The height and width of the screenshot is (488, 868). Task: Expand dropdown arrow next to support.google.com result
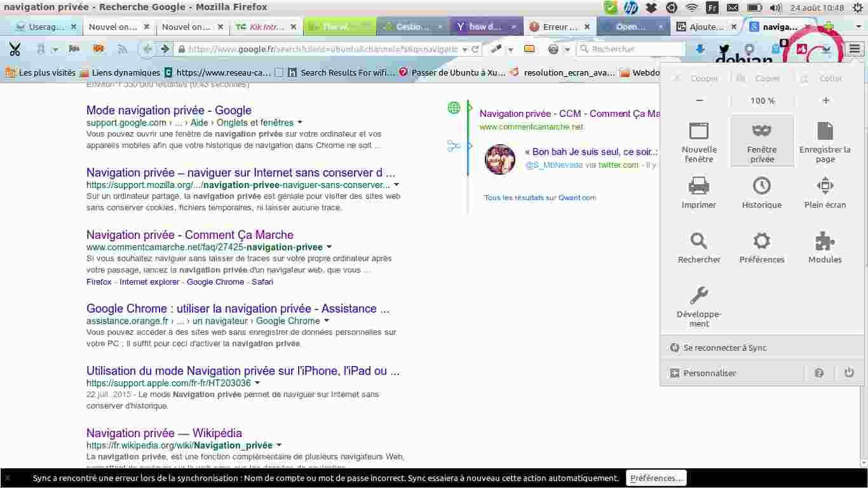click(300, 123)
